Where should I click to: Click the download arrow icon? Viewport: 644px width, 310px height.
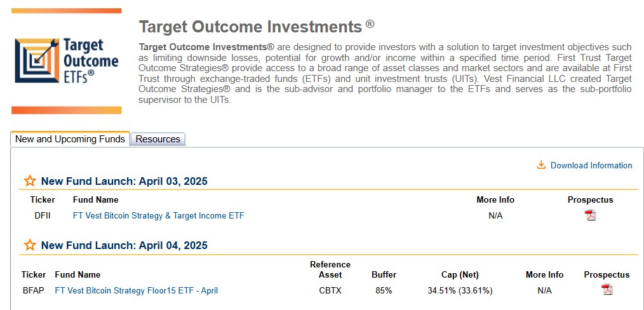(x=541, y=165)
